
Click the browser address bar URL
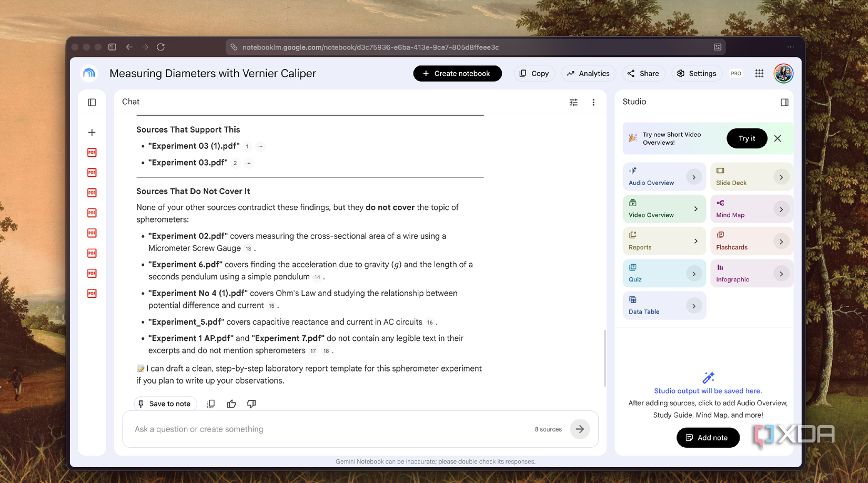[370, 47]
